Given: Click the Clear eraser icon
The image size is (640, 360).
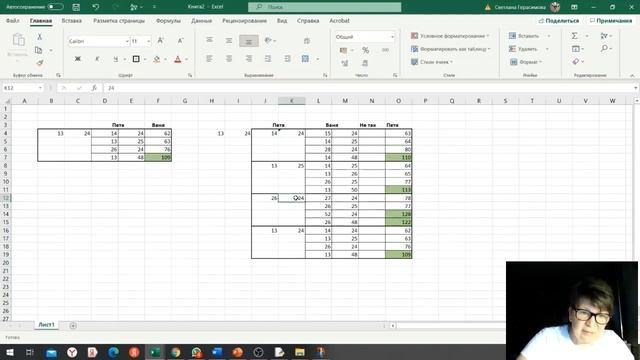Looking at the screenshot, I should point(576,62).
